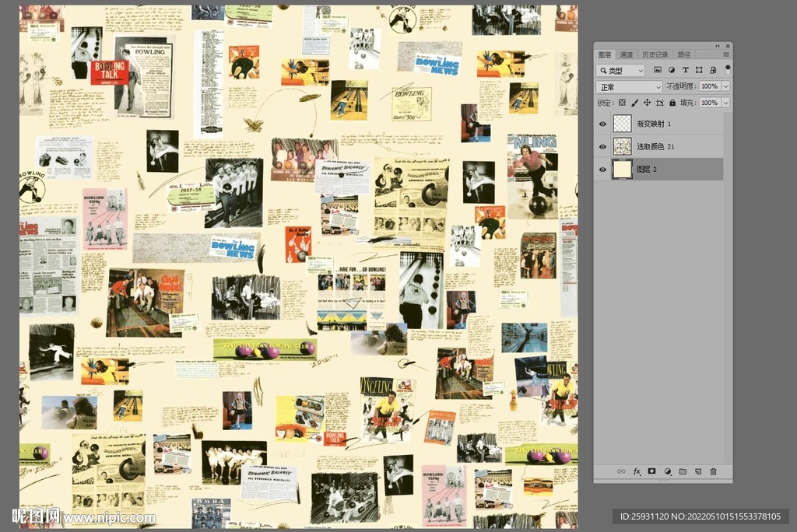The image size is (797, 532).
Task: Create new adjustment layer icon
Action: [667, 471]
